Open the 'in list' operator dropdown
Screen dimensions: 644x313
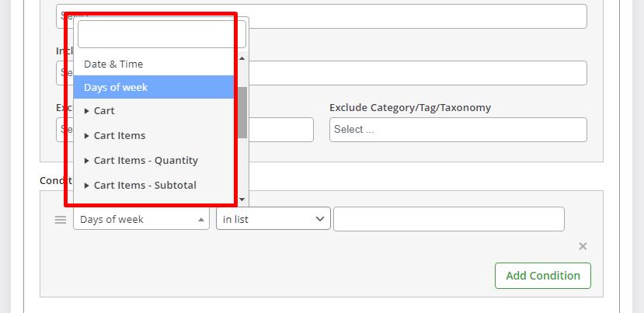[x=273, y=219]
